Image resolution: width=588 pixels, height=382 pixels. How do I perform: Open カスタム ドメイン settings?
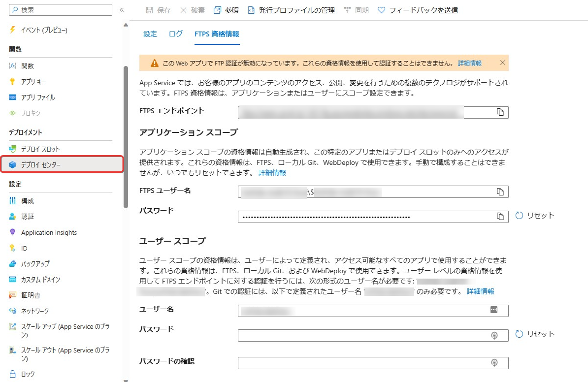point(41,280)
